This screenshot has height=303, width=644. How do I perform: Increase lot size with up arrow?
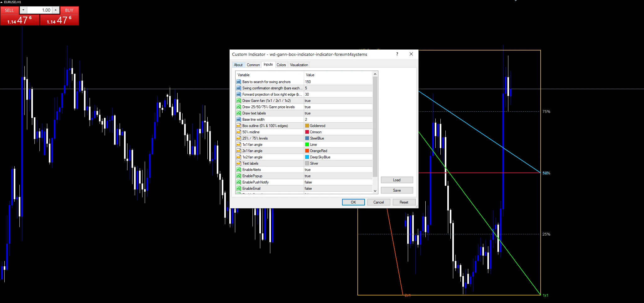coord(55,10)
